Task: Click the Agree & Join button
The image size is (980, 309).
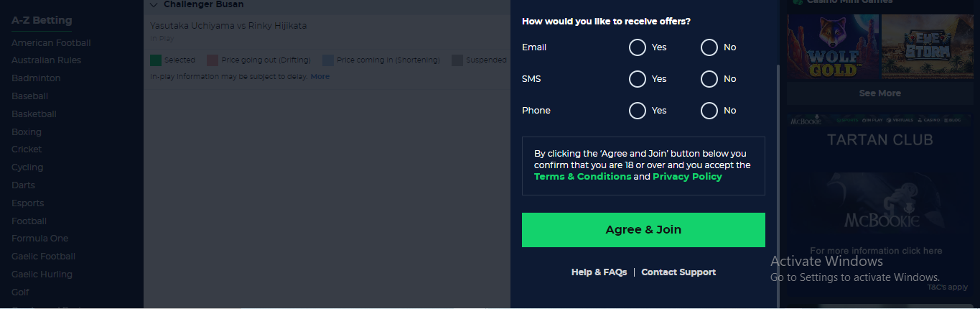Action: 643,230
